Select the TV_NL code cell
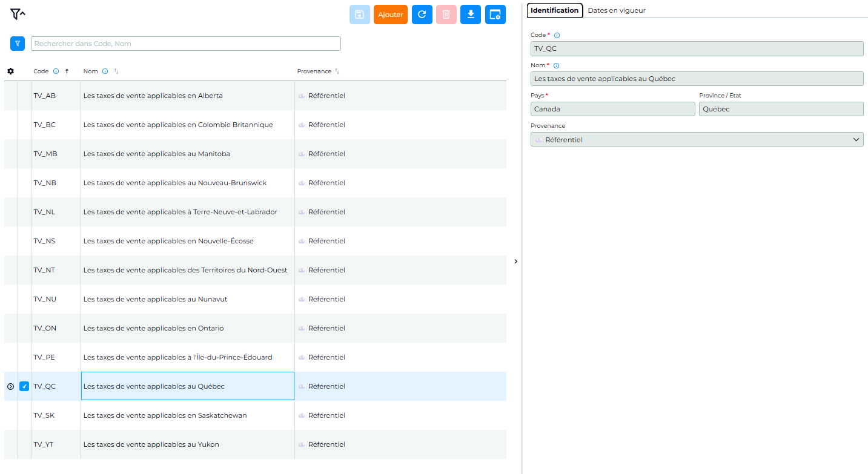The image size is (868, 474). click(x=44, y=212)
